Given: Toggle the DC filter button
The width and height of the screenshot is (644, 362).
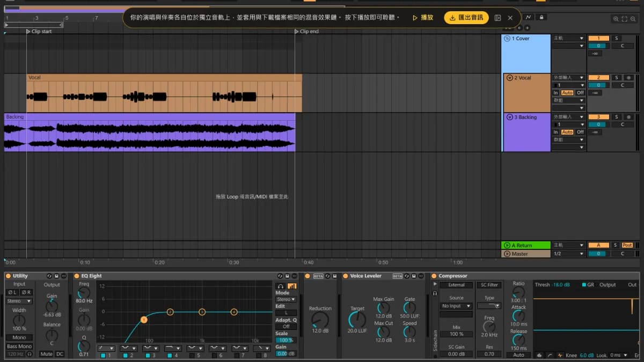Looking at the screenshot, I should pos(60,354).
